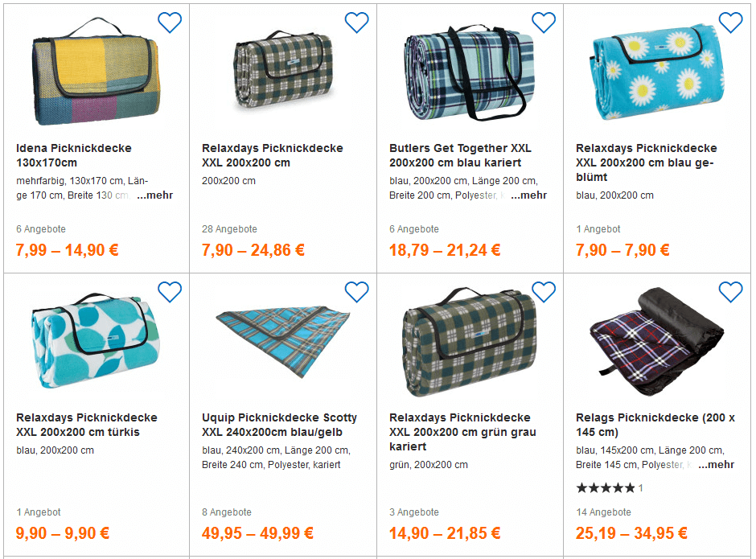Show more details for Relags Picknickdecke
This screenshot has width=756, height=559.
click(x=716, y=465)
